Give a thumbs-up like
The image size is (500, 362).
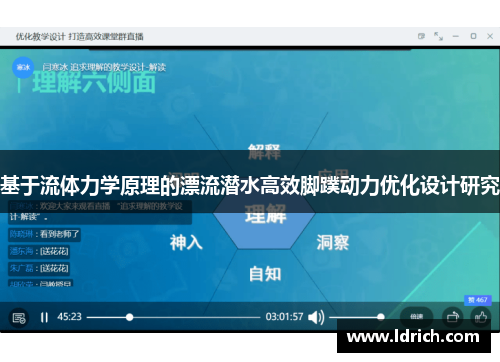point(481,317)
